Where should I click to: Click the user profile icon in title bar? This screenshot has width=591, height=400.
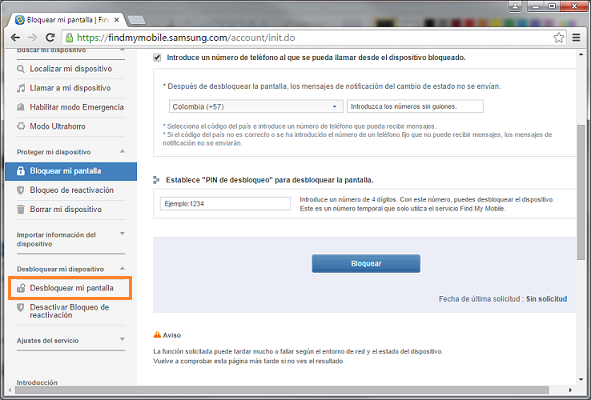coord(515,6)
